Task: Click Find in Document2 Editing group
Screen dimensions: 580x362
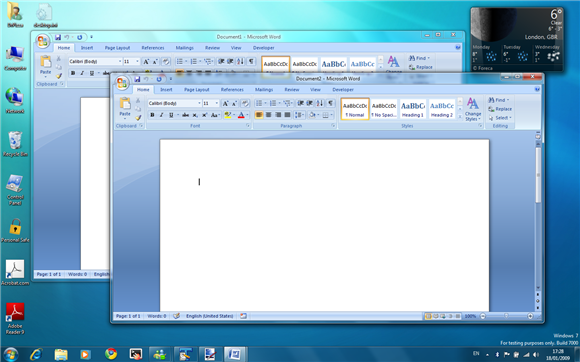Action: pyautogui.click(x=499, y=100)
